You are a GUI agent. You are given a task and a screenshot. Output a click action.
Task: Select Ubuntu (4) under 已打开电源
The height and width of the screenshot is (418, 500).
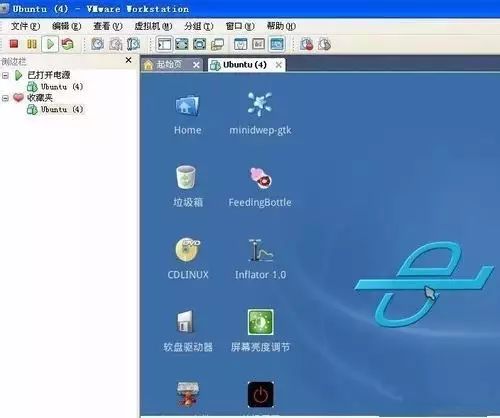coord(55,87)
